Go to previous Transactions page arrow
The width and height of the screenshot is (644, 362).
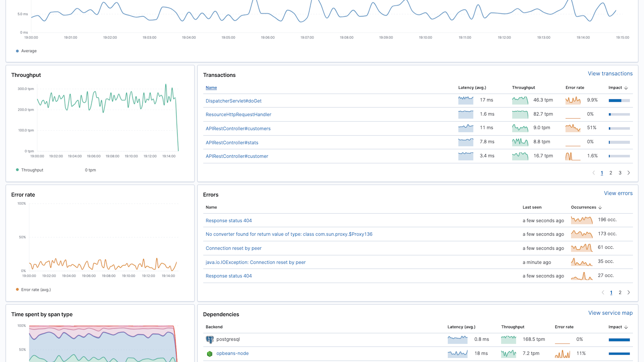pos(594,173)
